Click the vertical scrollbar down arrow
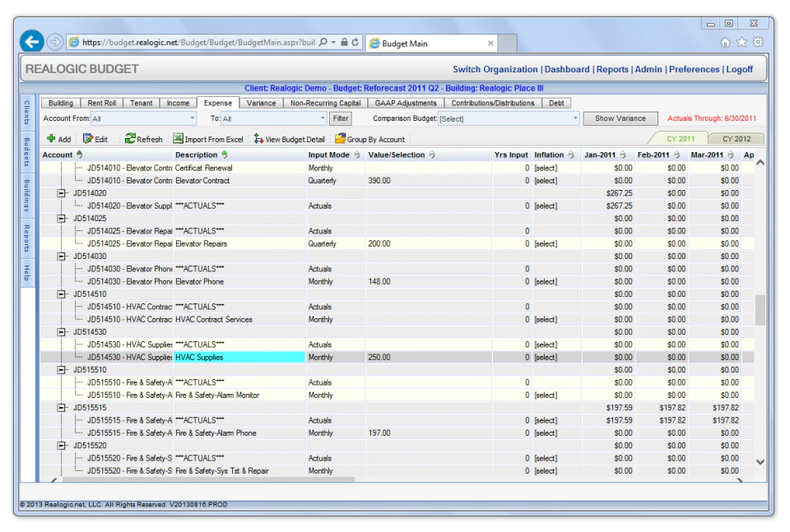The height and width of the screenshot is (532, 790). 760,461
